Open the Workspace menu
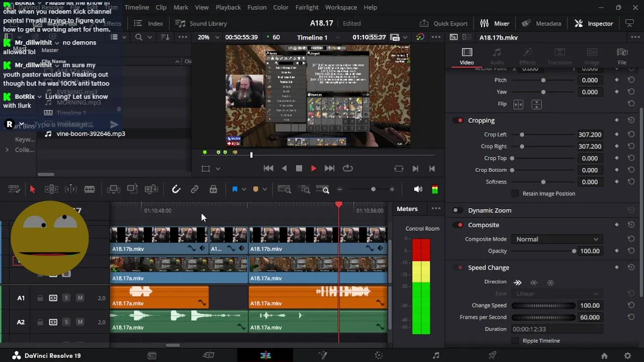This screenshot has height=362, width=644. [341, 8]
